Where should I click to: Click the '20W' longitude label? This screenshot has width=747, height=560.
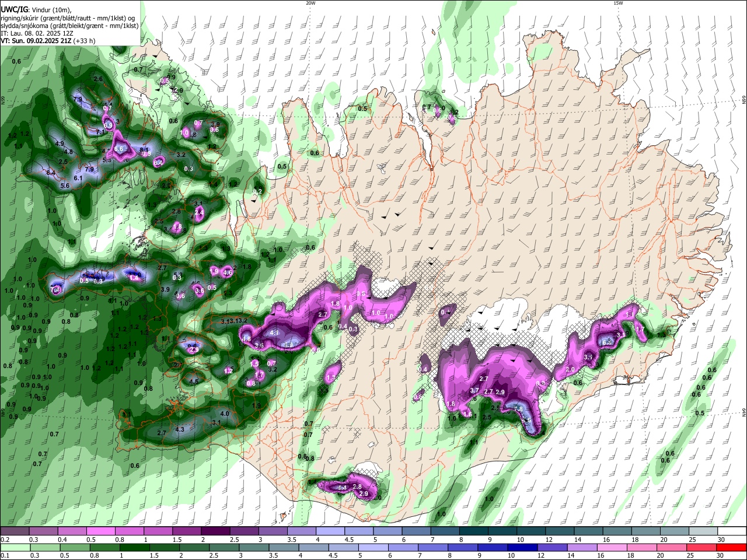(x=310, y=3)
